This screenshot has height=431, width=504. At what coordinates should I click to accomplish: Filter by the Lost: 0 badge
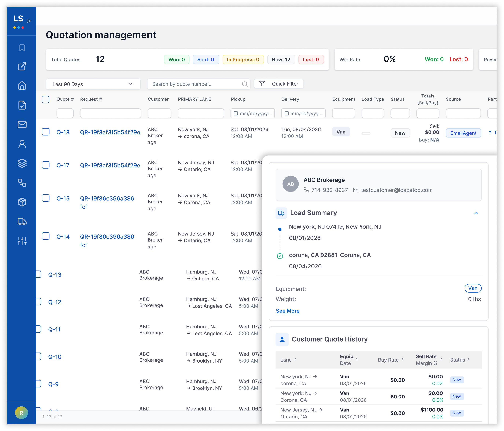pos(311,60)
